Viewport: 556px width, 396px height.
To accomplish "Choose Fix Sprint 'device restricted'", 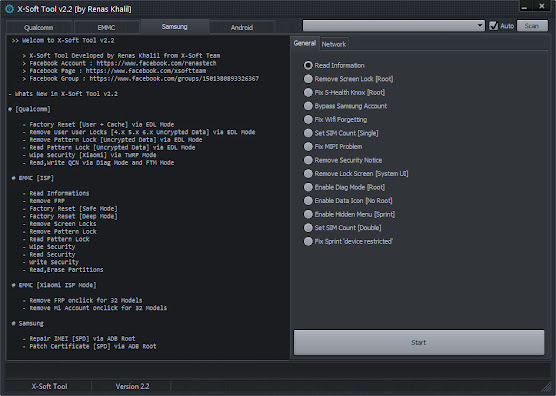I will [x=348, y=241].
